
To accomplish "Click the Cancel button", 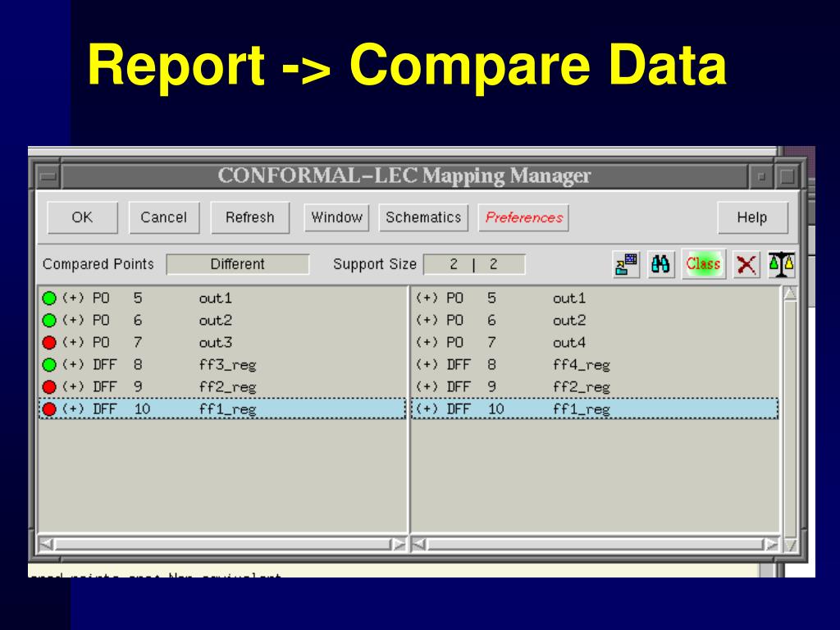I will pos(164,217).
